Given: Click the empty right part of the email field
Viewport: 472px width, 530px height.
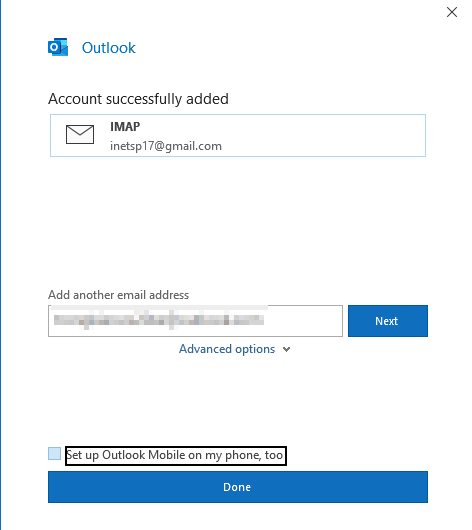Looking at the screenshot, I should [303, 321].
